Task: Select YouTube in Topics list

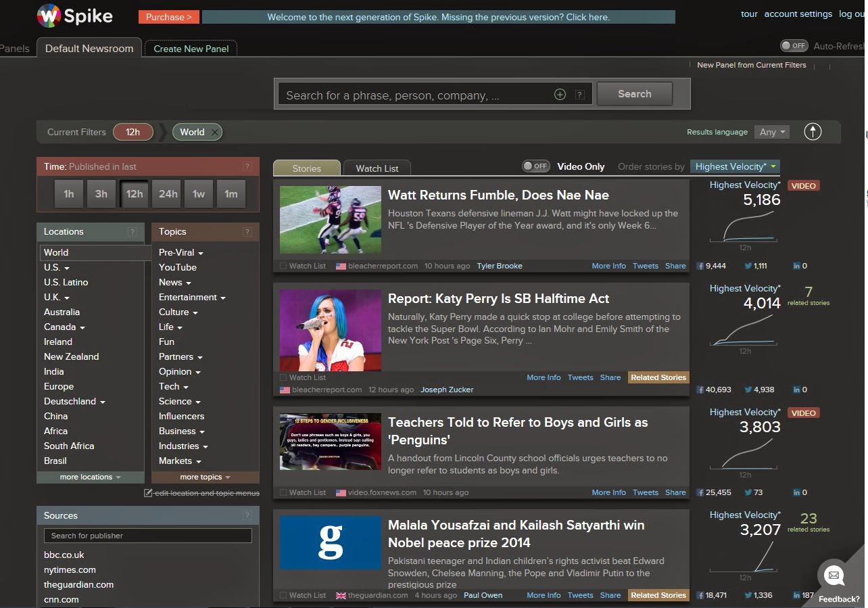Action: click(178, 267)
